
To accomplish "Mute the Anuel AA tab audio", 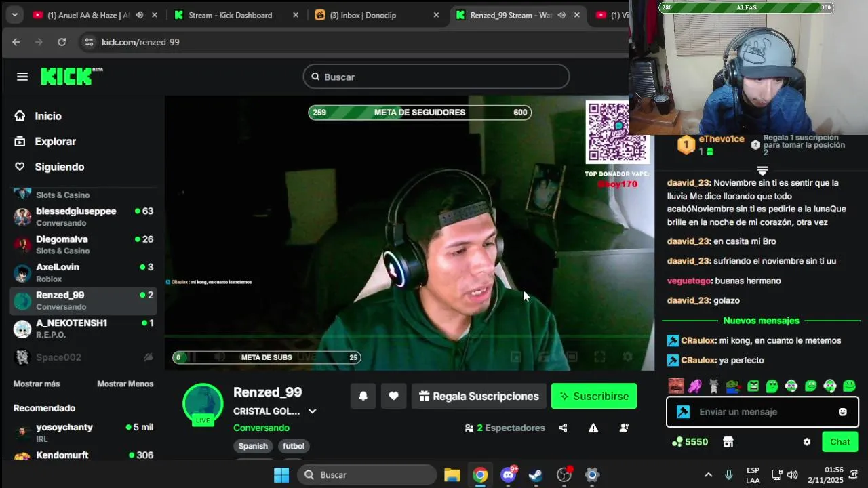I will pyautogui.click(x=139, y=15).
